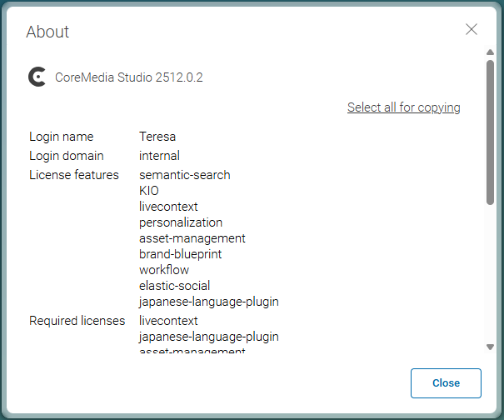The image size is (504, 420).
Task: Click the scrollbar down arrow
Action: coord(490,347)
